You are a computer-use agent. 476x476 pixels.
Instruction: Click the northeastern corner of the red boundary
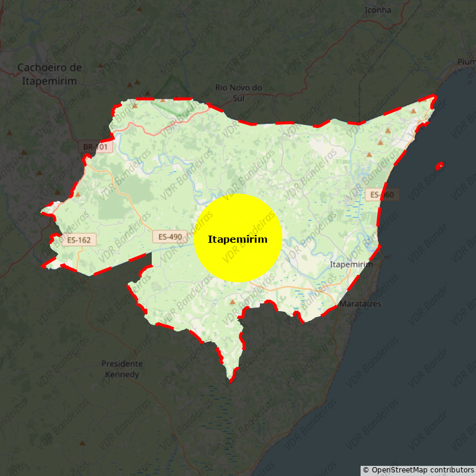click(434, 96)
